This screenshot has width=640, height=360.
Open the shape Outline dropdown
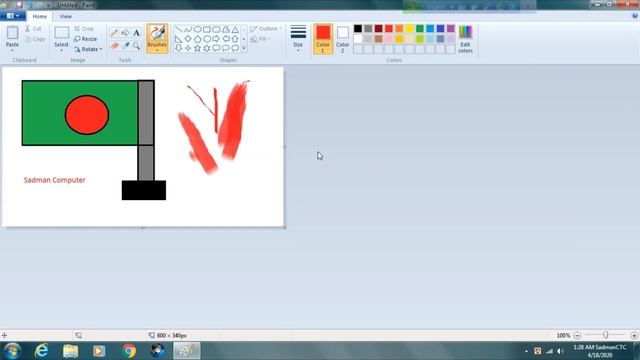pyautogui.click(x=266, y=29)
